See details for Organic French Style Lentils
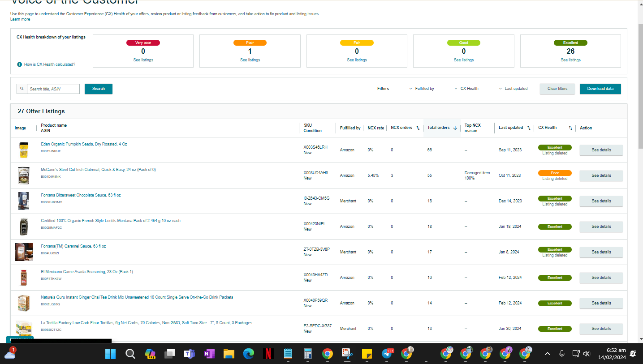 pos(601,227)
